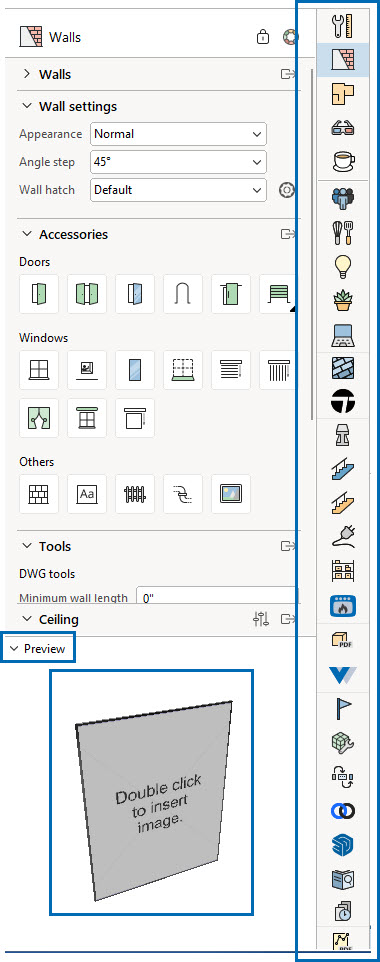Add vertical window blinds
This screenshot has width=380, height=962.
(x=278, y=370)
